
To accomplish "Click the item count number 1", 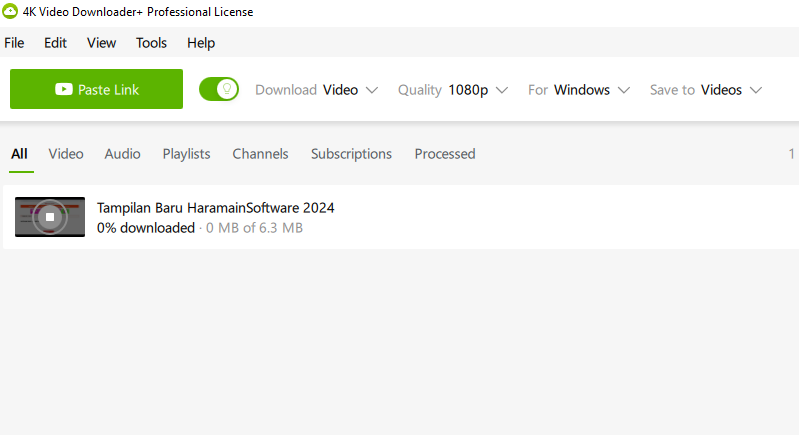I will (791, 154).
